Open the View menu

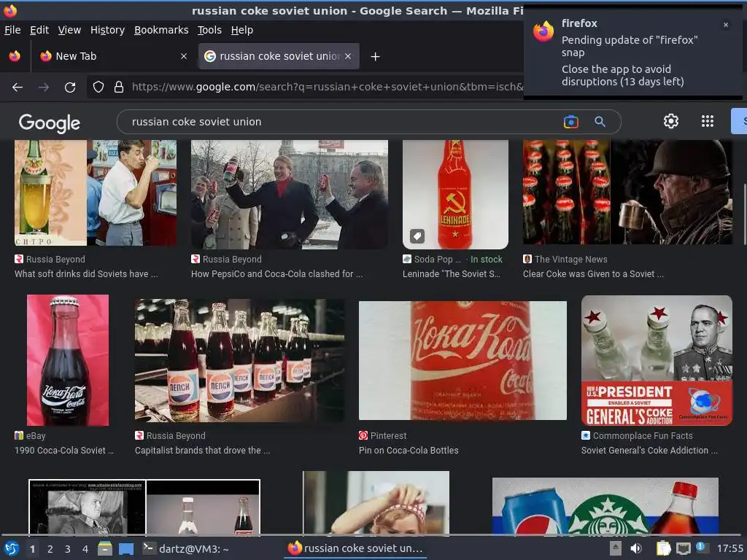click(69, 30)
